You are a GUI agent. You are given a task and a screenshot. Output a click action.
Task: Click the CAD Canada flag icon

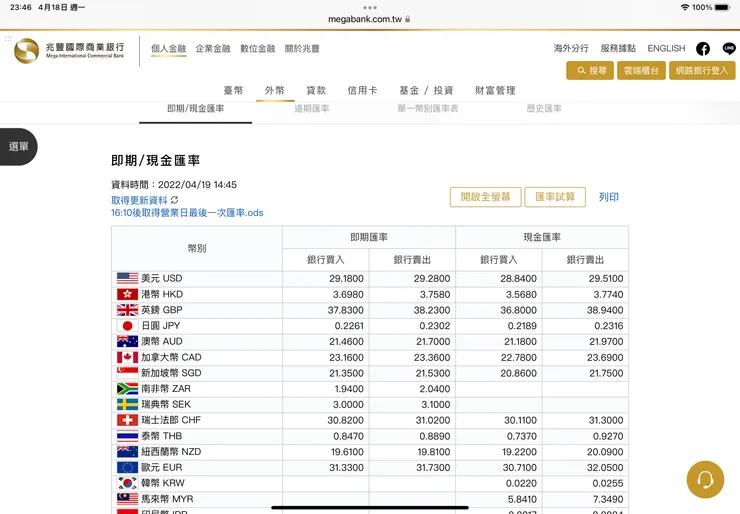point(127,357)
